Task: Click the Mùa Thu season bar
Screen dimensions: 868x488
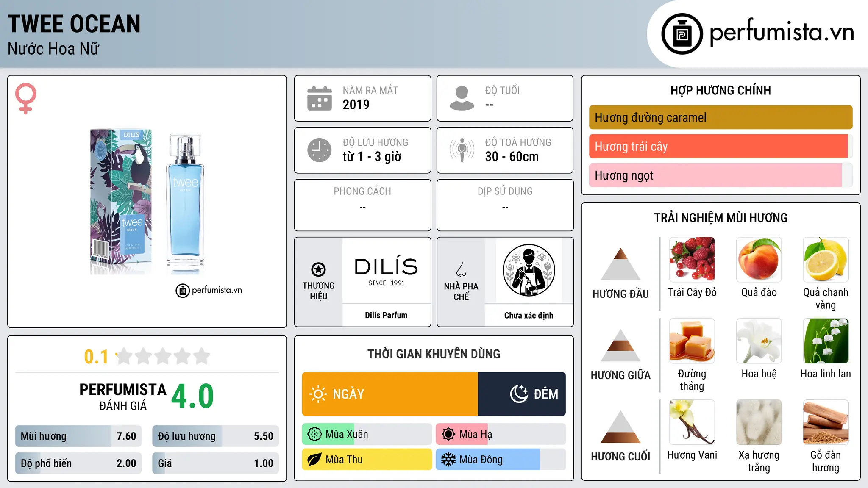Action: pos(367,460)
